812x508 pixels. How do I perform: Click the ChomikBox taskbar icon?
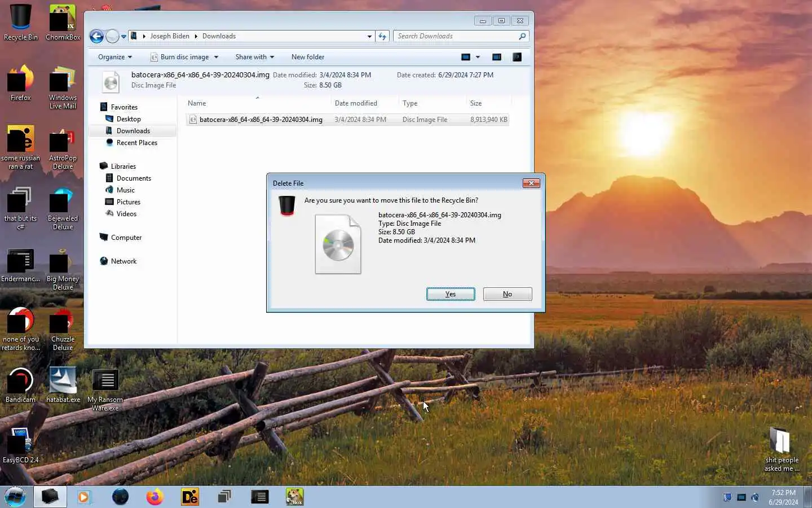294,497
